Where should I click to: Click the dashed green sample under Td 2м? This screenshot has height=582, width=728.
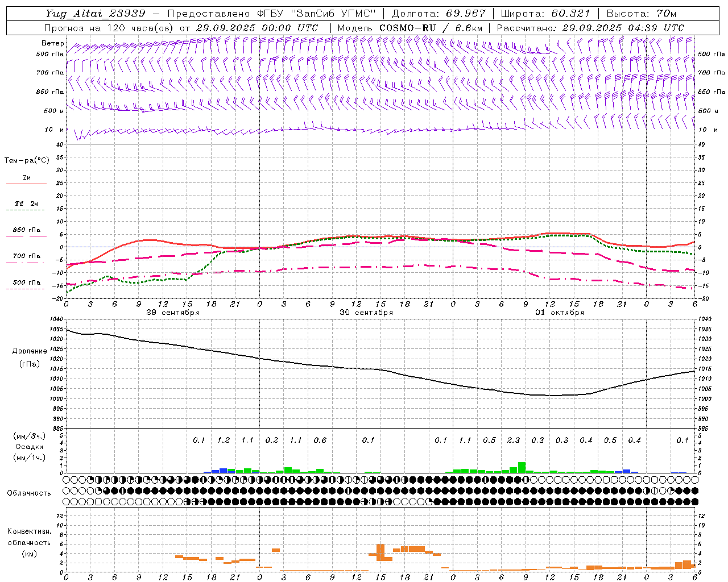point(26,210)
